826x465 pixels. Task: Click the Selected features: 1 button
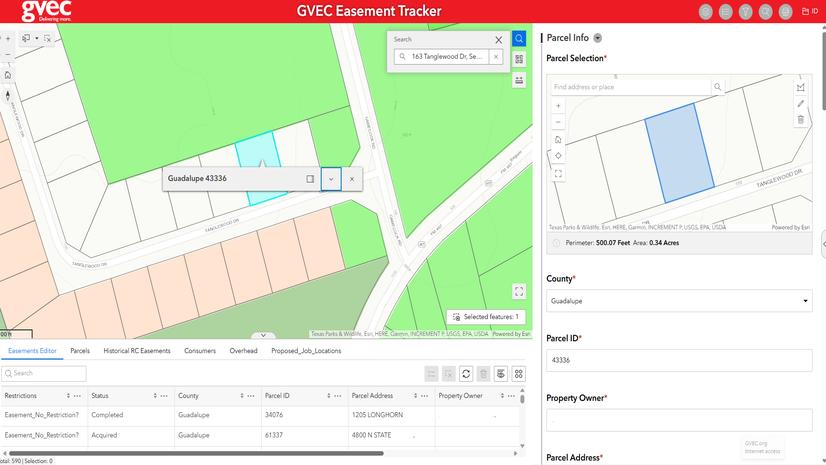point(486,317)
